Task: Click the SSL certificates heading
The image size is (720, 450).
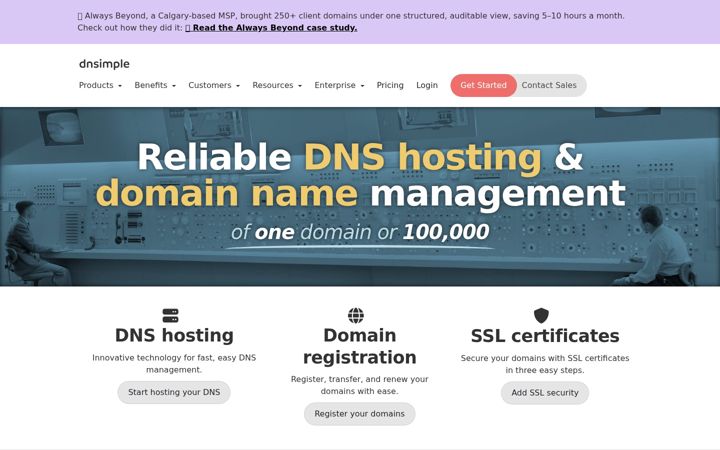Action: [545, 336]
